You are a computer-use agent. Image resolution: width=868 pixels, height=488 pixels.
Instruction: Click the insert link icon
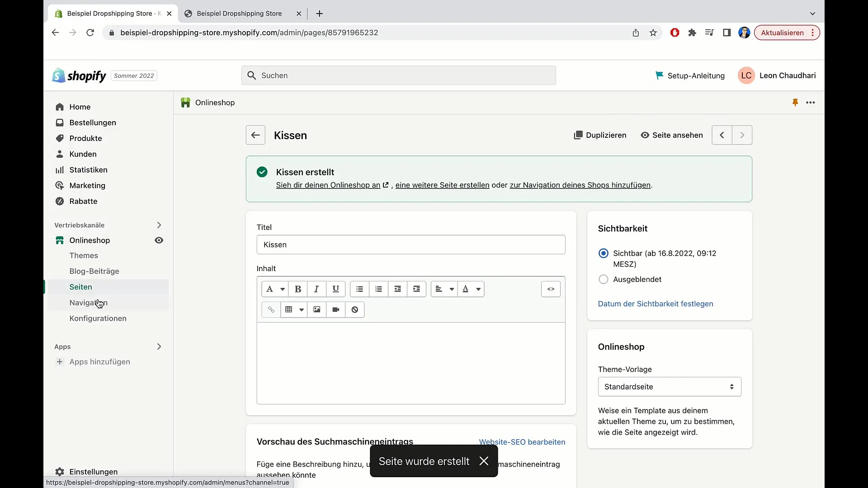pyautogui.click(x=271, y=309)
